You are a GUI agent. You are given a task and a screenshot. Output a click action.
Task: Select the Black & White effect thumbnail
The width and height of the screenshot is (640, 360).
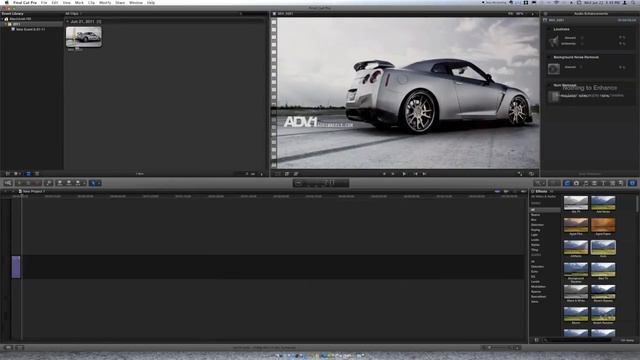pyautogui.click(x=576, y=292)
